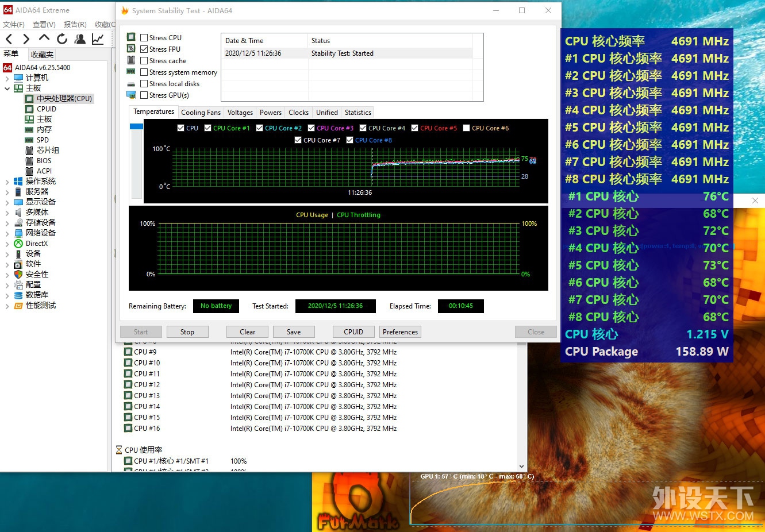Toggle CPU Core #8 graph checkbox
The height and width of the screenshot is (532, 765).
350,140
